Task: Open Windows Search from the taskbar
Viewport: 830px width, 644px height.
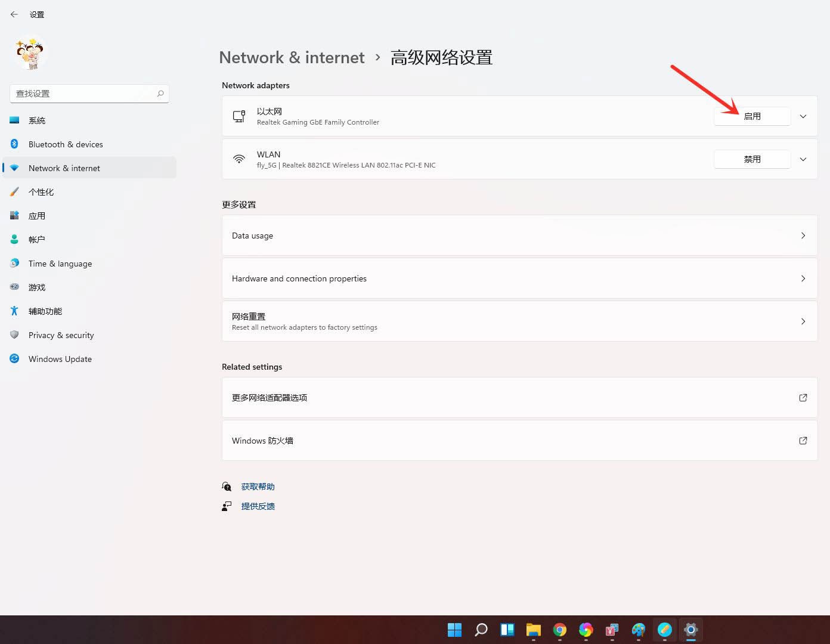Action: pyautogui.click(x=480, y=630)
